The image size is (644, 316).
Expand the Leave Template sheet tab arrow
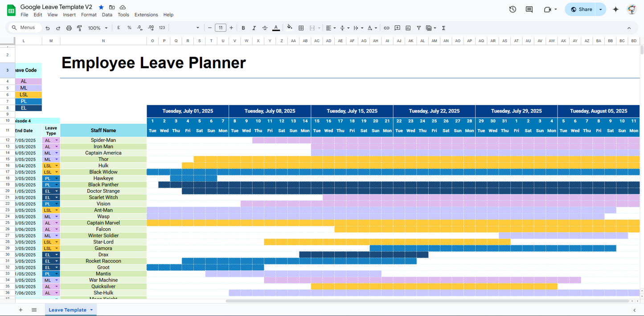coord(91,310)
